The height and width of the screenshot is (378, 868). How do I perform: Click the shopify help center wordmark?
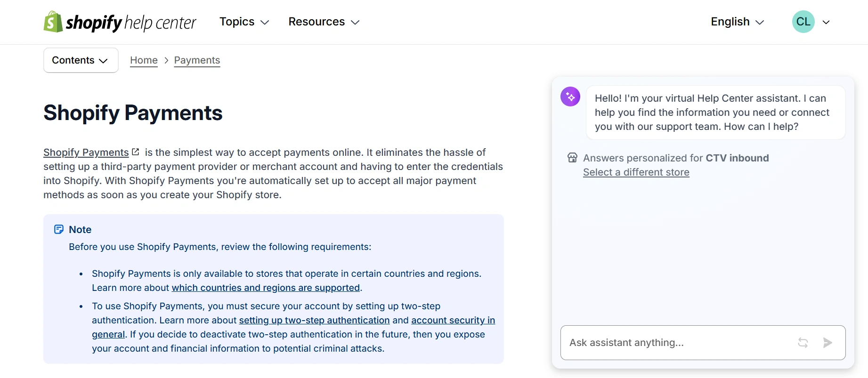pos(131,22)
